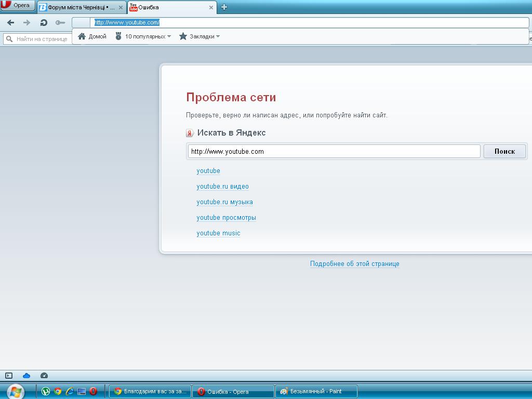This screenshot has height=399, width=532.
Task: Reload the page with the refresh icon
Action: coord(44,23)
